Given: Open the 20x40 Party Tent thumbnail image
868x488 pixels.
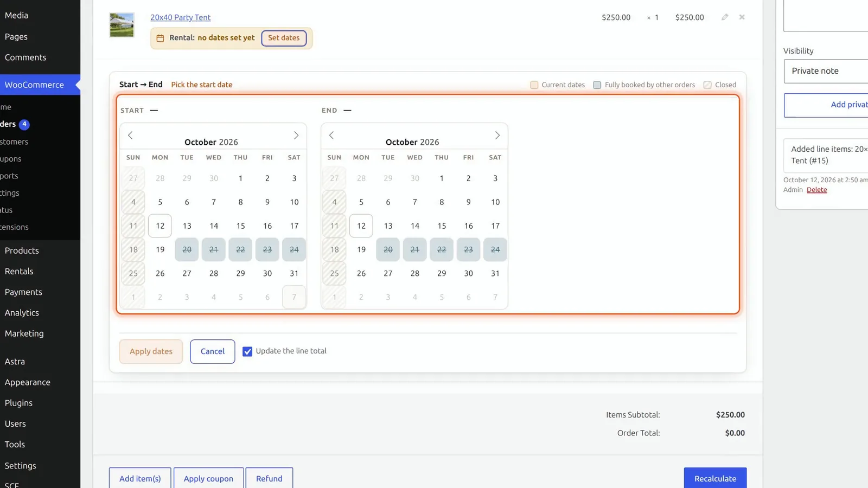Looking at the screenshot, I should [x=122, y=25].
